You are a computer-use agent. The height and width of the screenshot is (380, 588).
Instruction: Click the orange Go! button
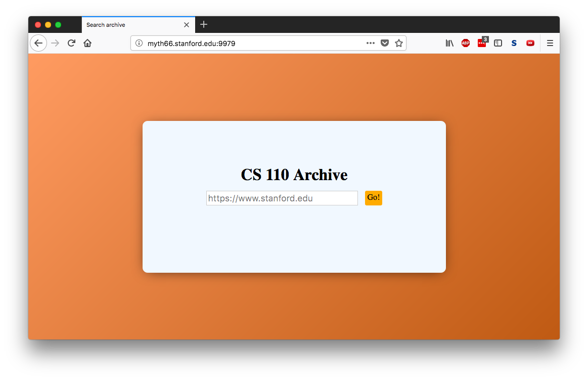point(374,198)
